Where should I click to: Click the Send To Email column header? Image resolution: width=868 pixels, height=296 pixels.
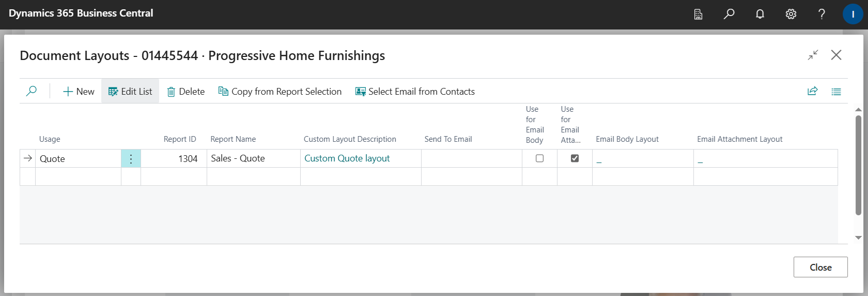(448, 139)
